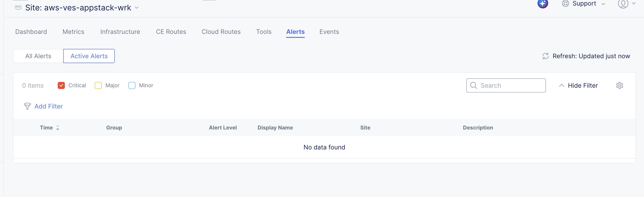Collapse filters with Hide Filter
Viewport: 644px width, 197px height.
(x=578, y=85)
